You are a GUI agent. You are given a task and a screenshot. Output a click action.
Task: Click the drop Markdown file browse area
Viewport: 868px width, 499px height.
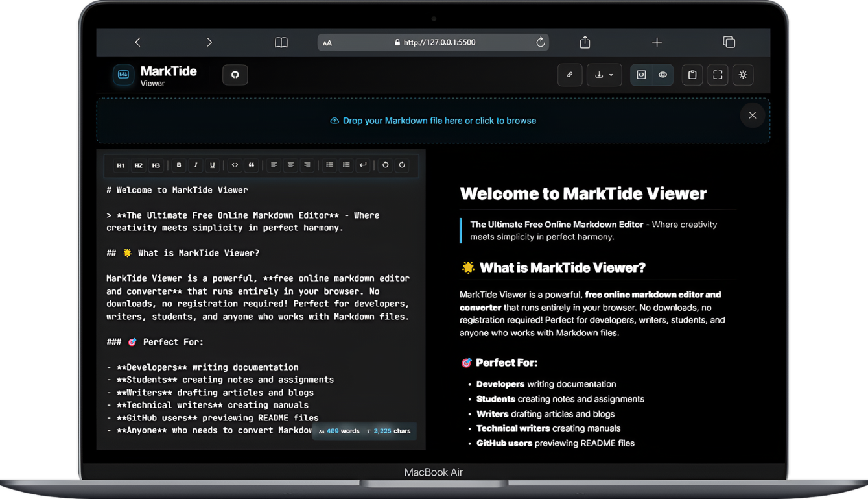pos(433,121)
